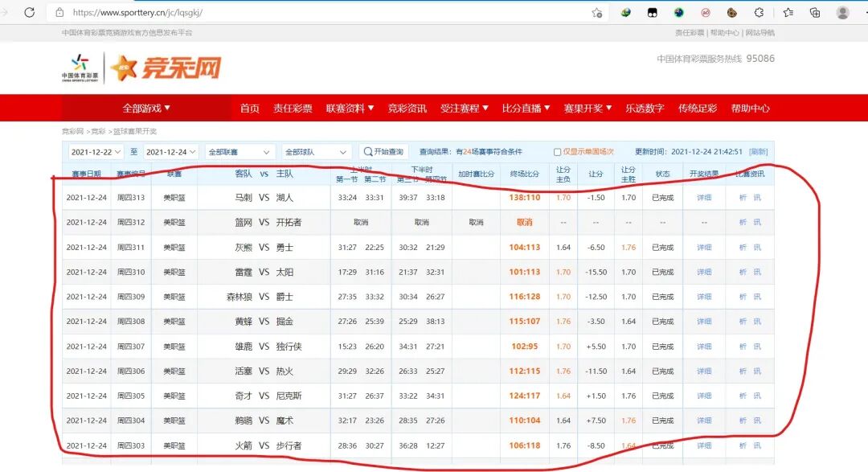Expand the 全部游戏 menu
This screenshot has height=472, width=868.
tap(146, 108)
